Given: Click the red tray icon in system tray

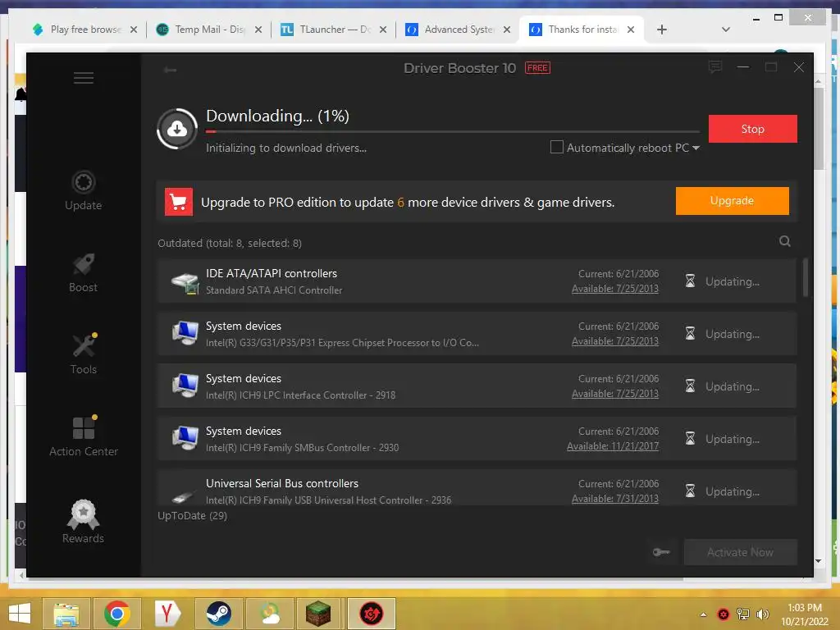Looking at the screenshot, I should (x=724, y=614).
